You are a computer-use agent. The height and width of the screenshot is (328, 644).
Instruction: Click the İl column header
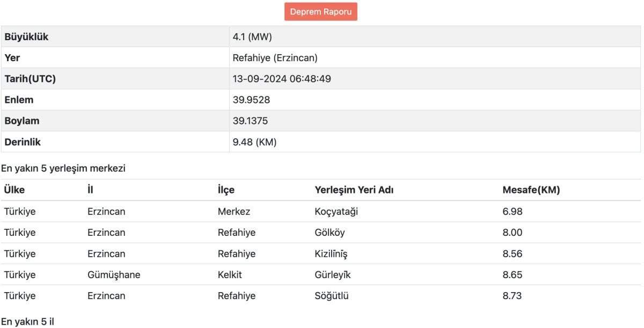click(x=90, y=190)
